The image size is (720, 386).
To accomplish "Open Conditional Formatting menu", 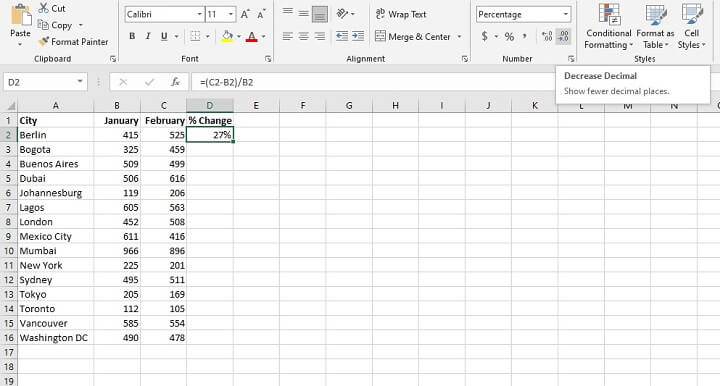I will [x=608, y=26].
